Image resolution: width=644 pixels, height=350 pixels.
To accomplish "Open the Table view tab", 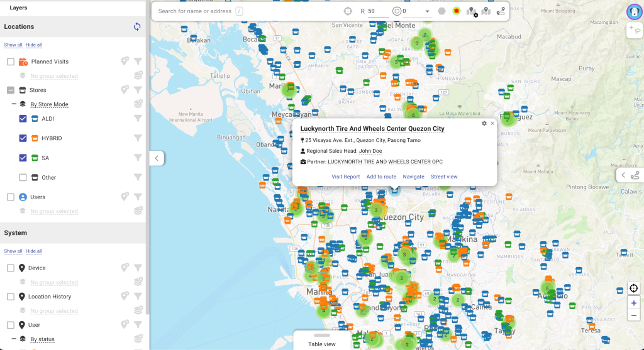I will click(321, 341).
